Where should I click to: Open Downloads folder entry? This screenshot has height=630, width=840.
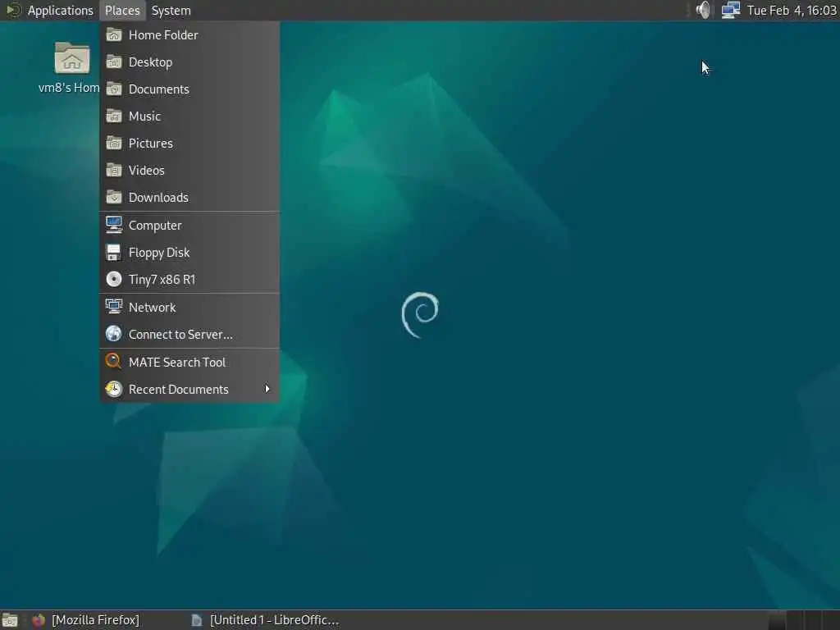coord(189,197)
